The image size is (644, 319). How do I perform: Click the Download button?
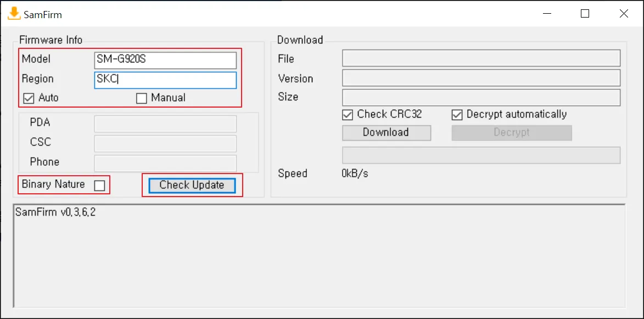387,133
